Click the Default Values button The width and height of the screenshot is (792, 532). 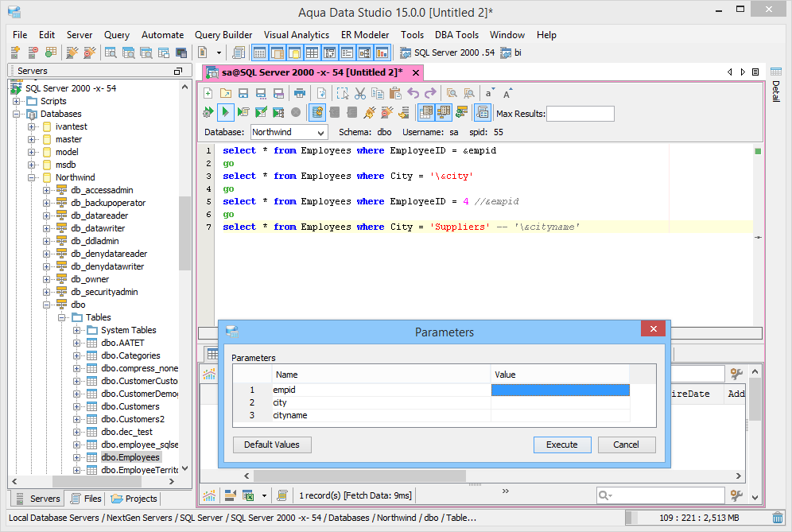(272, 445)
